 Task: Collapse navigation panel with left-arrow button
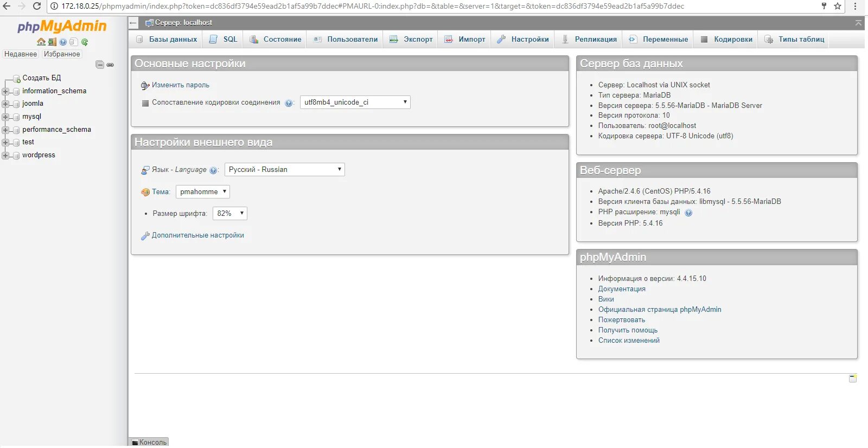click(133, 23)
